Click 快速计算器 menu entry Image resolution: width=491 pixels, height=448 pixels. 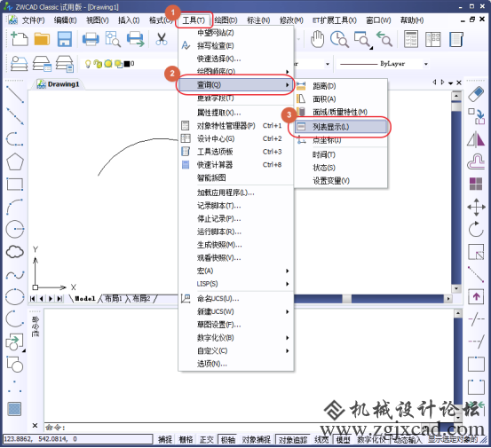click(236, 165)
